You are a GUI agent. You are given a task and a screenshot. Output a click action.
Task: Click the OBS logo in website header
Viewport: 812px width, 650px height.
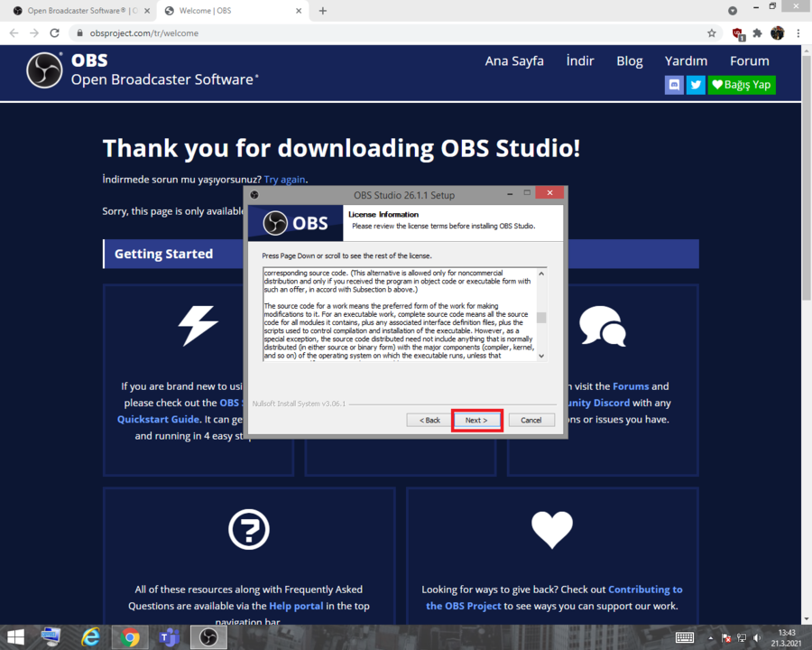[44, 70]
